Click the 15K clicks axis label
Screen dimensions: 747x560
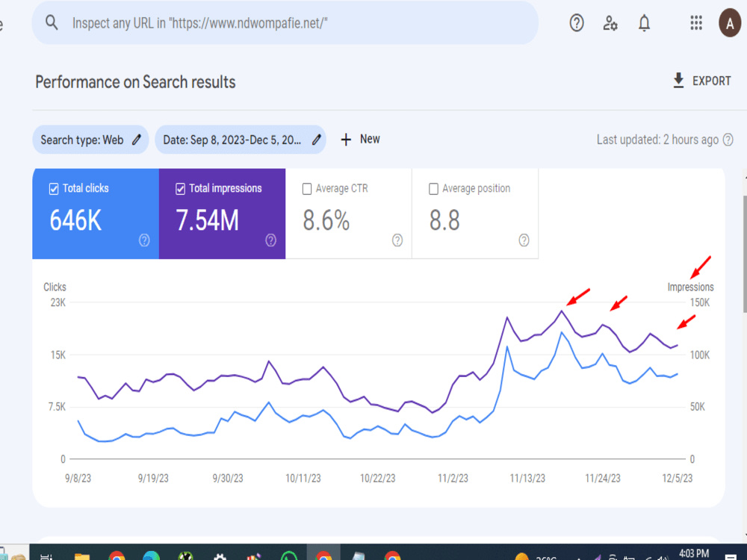point(58,355)
